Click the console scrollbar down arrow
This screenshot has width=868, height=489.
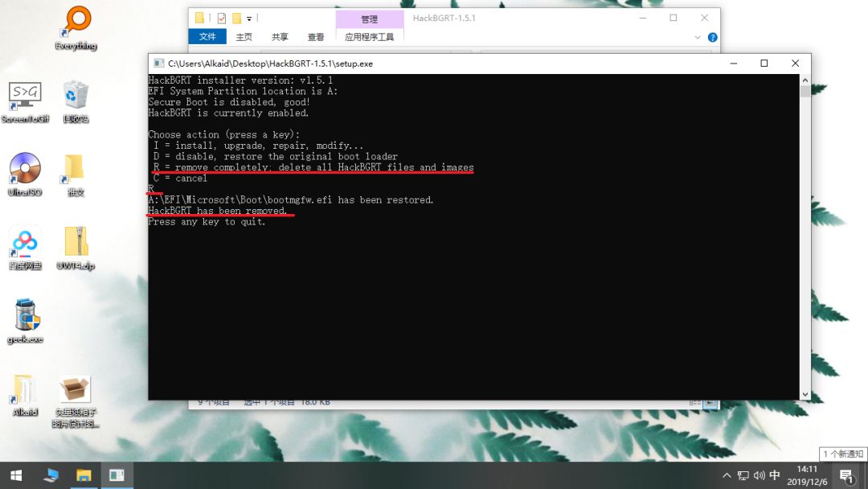805,394
